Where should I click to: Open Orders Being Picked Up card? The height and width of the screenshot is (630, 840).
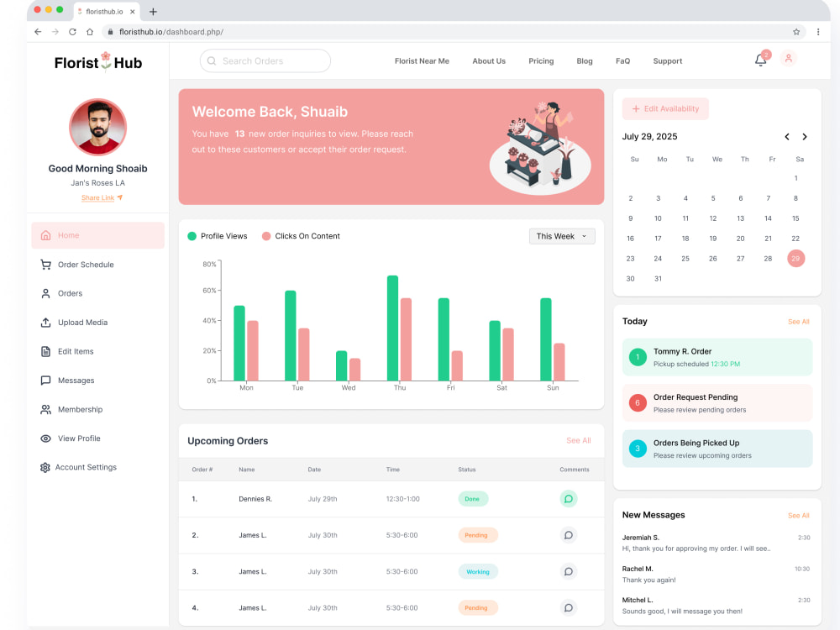[x=717, y=449]
